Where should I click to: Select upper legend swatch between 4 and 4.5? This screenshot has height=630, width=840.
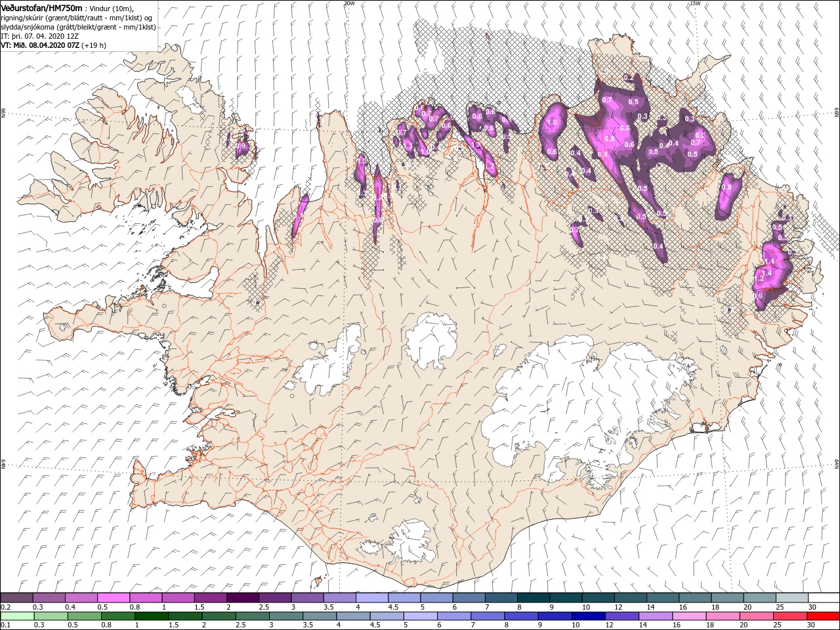pyautogui.click(x=372, y=598)
